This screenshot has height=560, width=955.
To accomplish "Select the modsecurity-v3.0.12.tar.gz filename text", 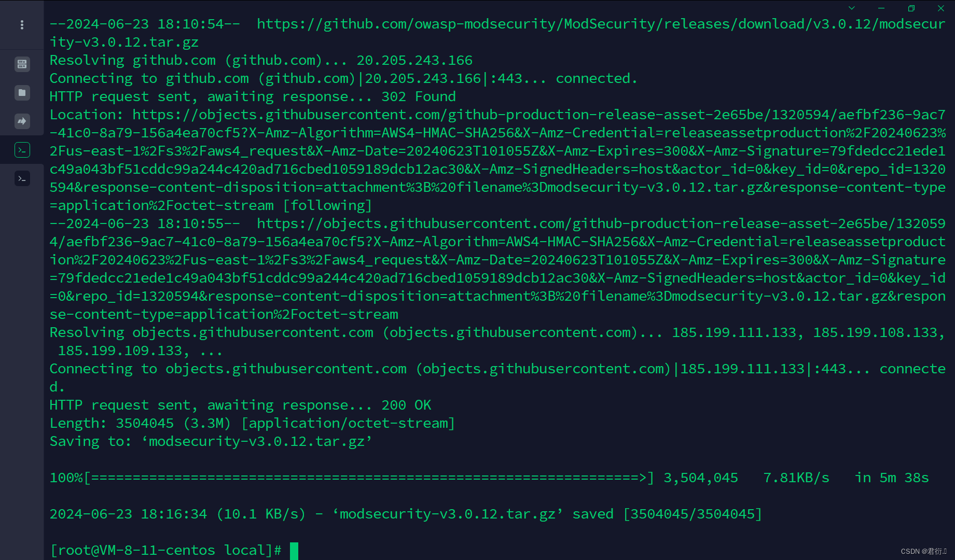I will 256,441.
